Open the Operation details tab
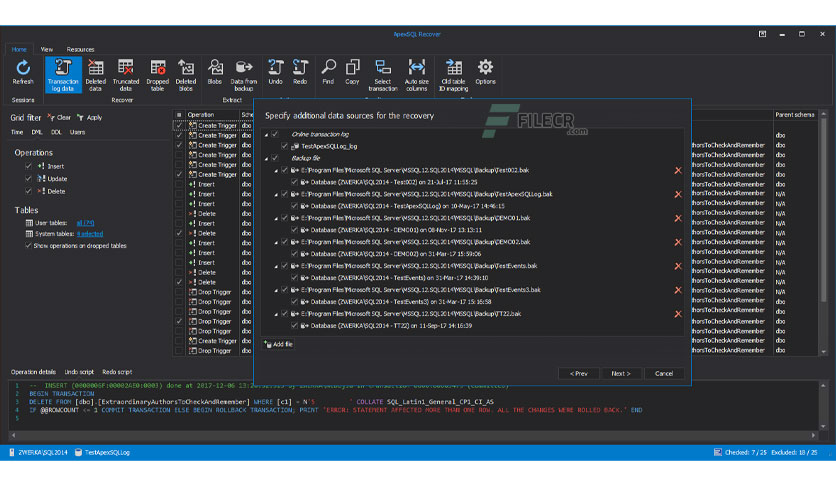The width and height of the screenshot is (836, 484). pos(33,372)
